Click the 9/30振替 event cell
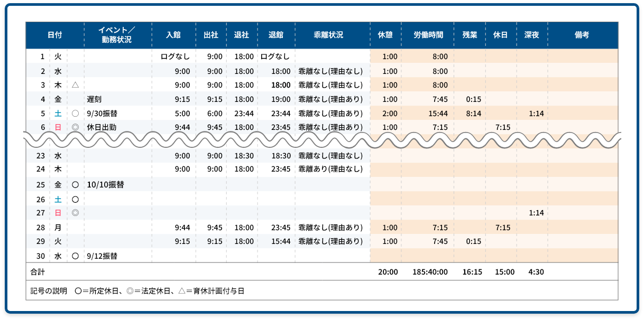Image resolution: width=644 pixels, height=320 pixels. point(103,114)
